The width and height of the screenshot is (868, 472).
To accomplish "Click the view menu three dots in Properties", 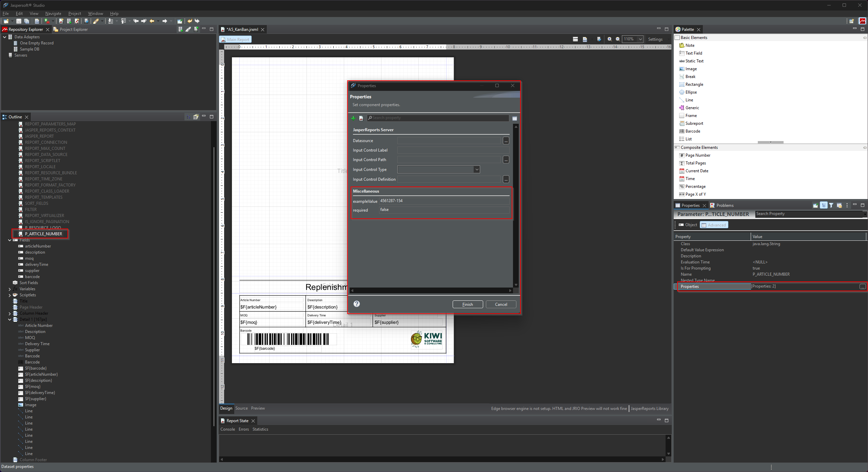I will 847,205.
